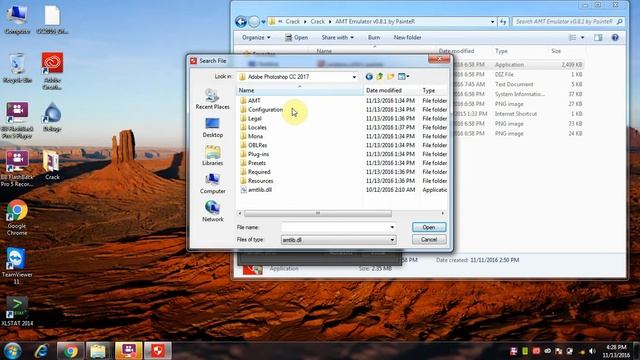Open Explorer's recent pages dropdown arrow

pyautogui.click(x=264, y=22)
